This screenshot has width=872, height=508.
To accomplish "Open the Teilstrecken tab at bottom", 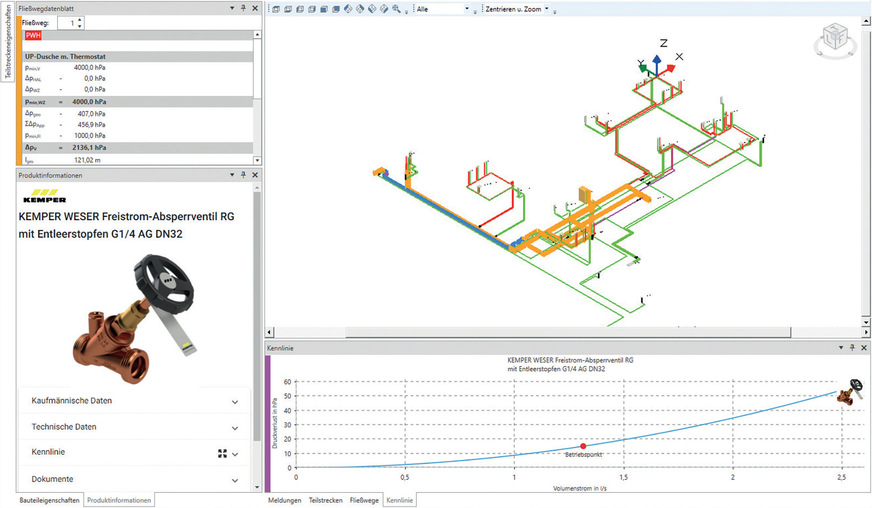I will pyautogui.click(x=325, y=500).
